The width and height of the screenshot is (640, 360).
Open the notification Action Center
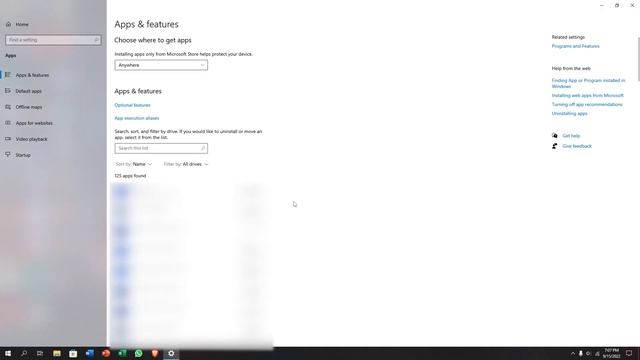click(x=629, y=353)
